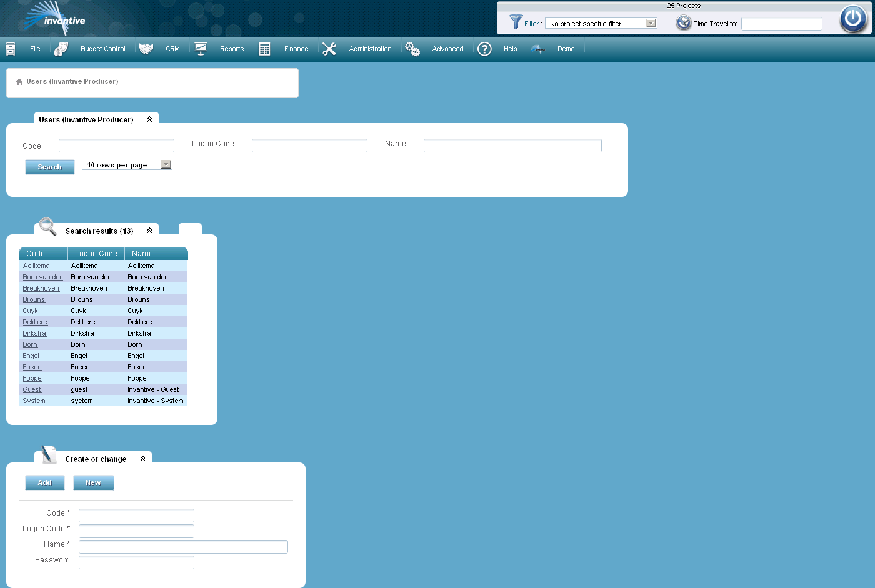Focus the Logon Code search field
Viewport: 875px width, 588px height.
coord(309,146)
